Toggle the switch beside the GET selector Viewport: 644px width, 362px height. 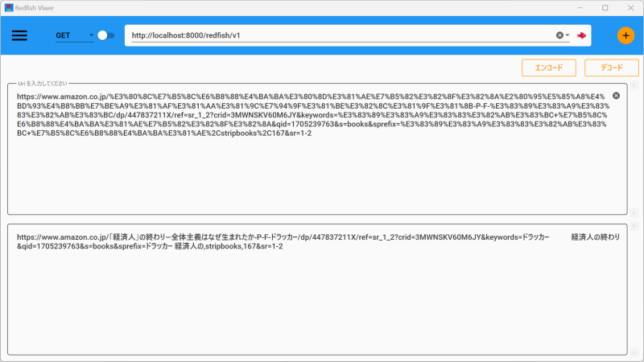tap(106, 35)
